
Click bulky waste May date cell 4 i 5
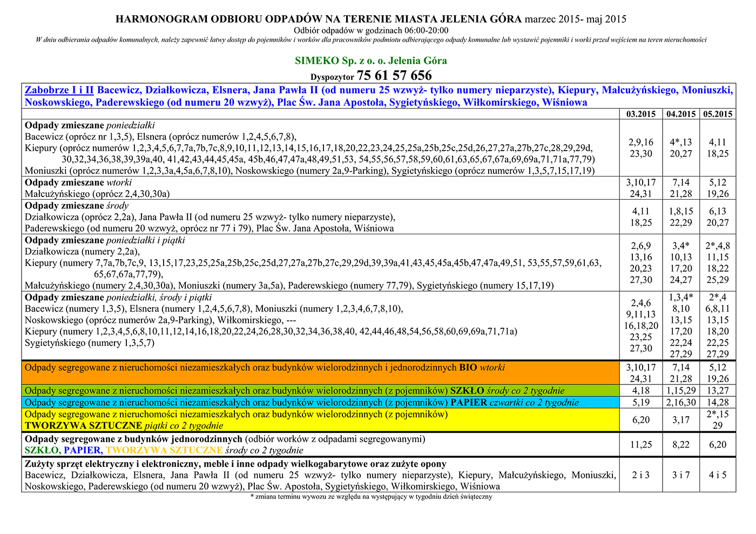pos(718,475)
